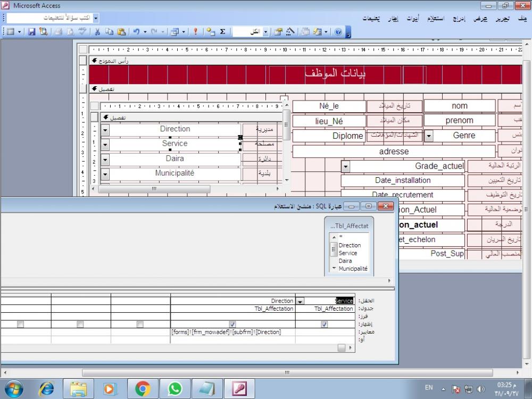
Task: Click the query type icon
Action: [x=175, y=32]
